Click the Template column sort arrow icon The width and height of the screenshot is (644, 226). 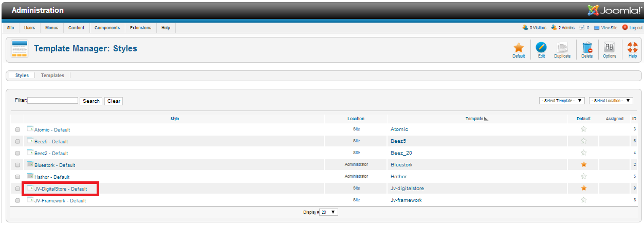point(486,119)
